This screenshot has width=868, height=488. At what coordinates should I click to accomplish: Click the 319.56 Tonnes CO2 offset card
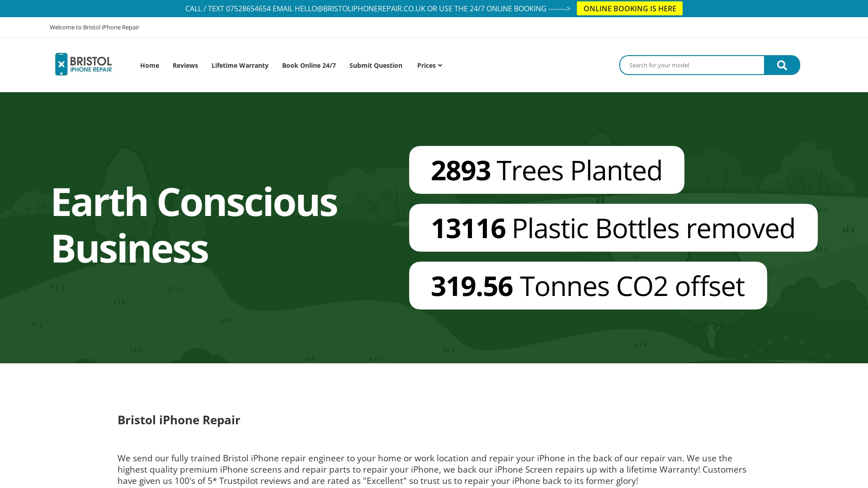tap(588, 286)
